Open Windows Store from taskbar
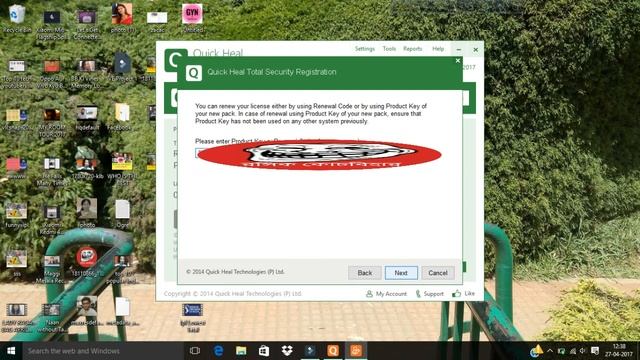 (264, 351)
